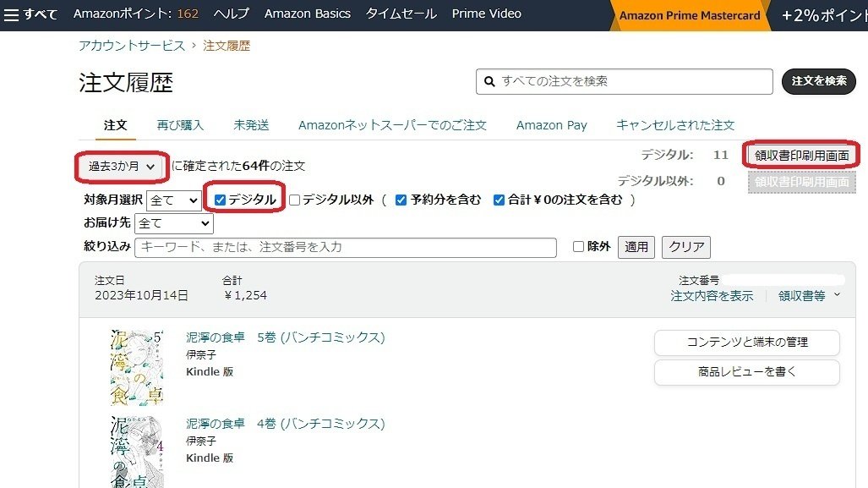The height and width of the screenshot is (488, 868).
Task: Uncheck デジタル checkbox
Action: [x=220, y=200]
